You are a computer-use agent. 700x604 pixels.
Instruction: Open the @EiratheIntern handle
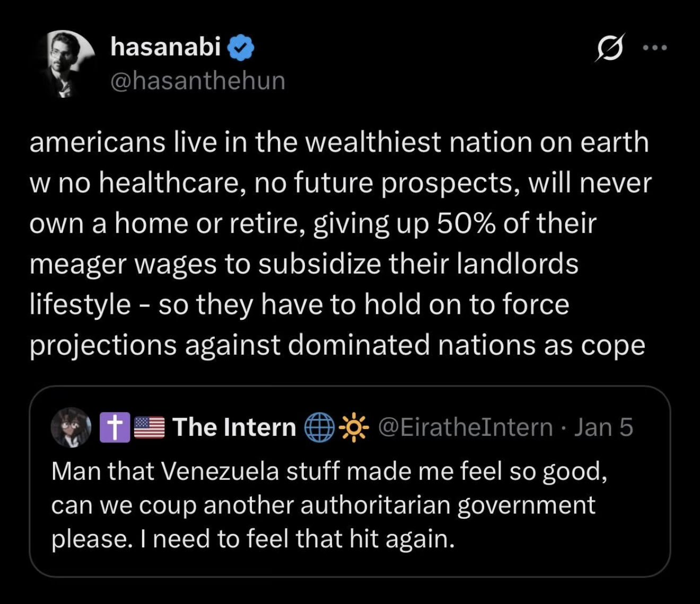(x=465, y=427)
